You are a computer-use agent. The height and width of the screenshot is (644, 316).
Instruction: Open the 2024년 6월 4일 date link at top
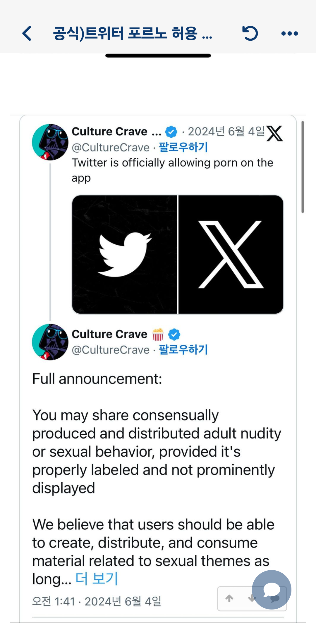pos(226,132)
